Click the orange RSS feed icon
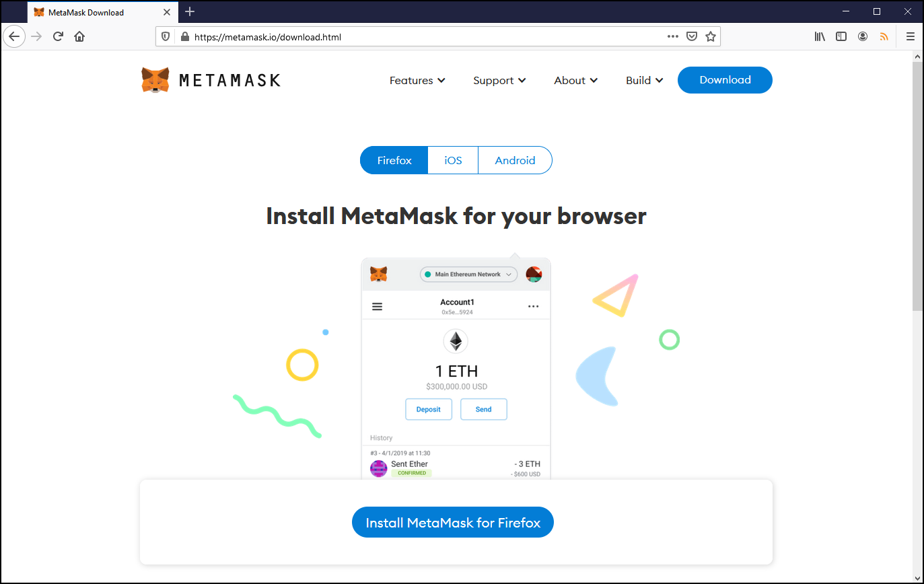 [884, 37]
